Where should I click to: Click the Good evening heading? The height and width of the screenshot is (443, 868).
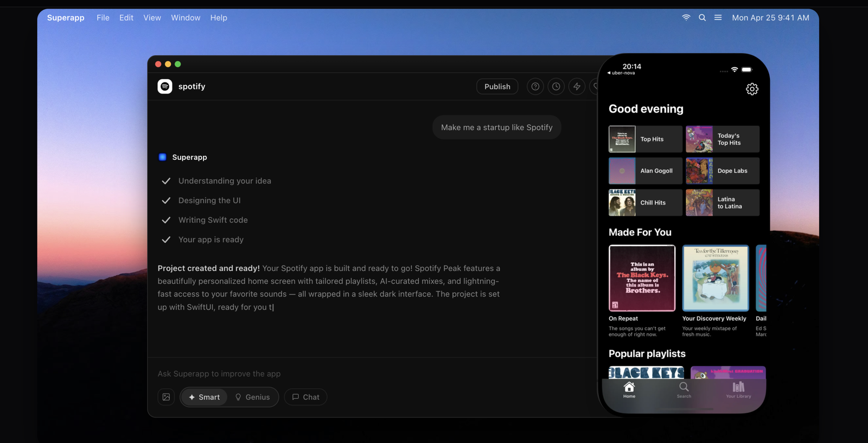click(646, 109)
